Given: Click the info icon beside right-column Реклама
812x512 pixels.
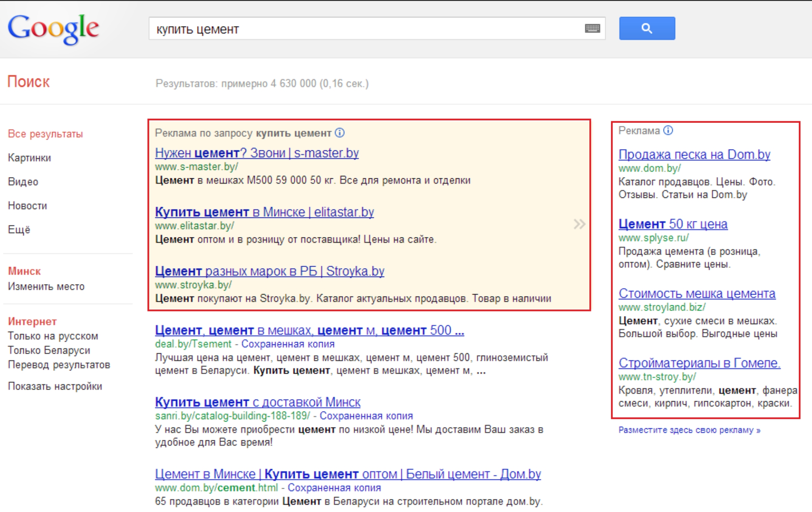Looking at the screenshot, I should tap(668, 130).
